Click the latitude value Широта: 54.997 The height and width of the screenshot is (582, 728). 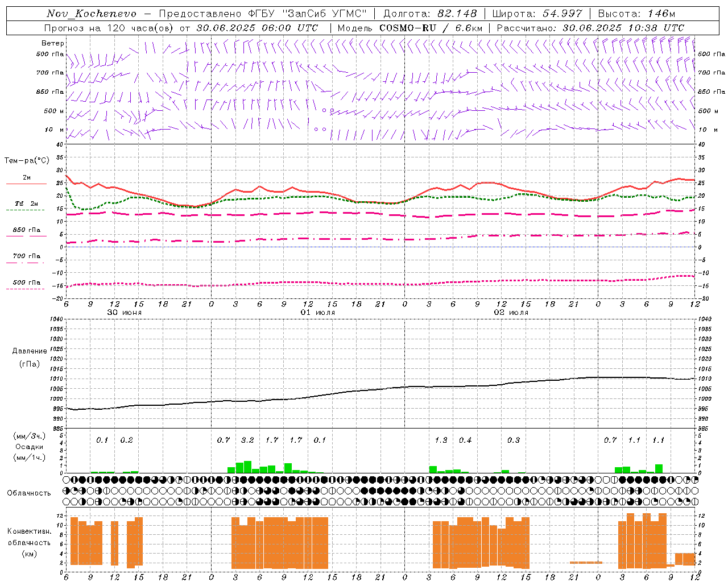(x=537, y=14)
